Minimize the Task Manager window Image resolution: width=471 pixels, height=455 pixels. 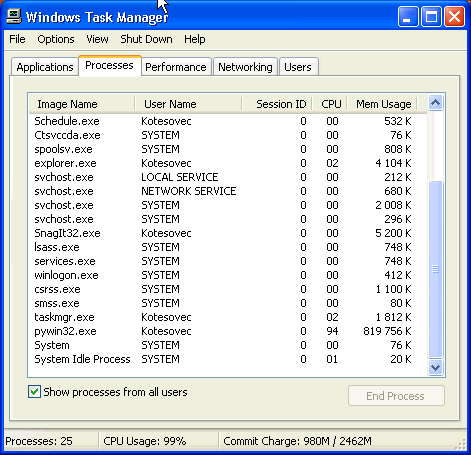[x=408, y=16]
